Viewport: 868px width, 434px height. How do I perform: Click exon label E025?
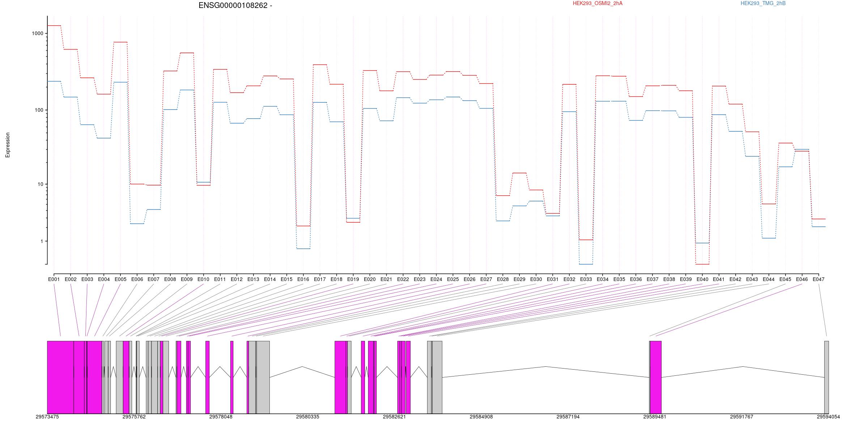[x=453, y=279]
